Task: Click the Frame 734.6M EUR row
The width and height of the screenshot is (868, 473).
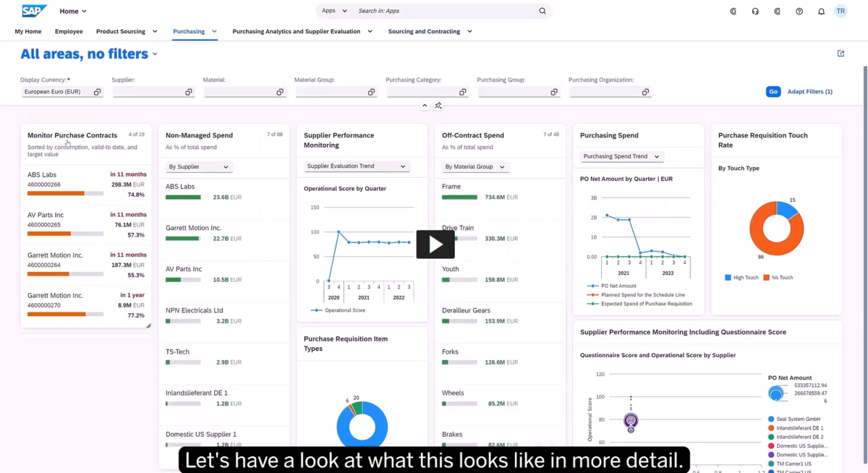Action: pyautogui.click(x=501, y=192)
